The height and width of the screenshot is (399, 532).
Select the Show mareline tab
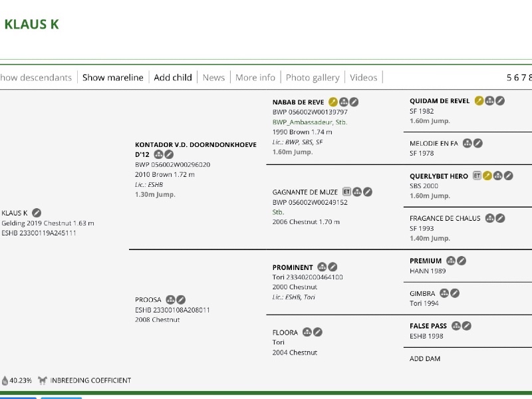click(112, 77)
